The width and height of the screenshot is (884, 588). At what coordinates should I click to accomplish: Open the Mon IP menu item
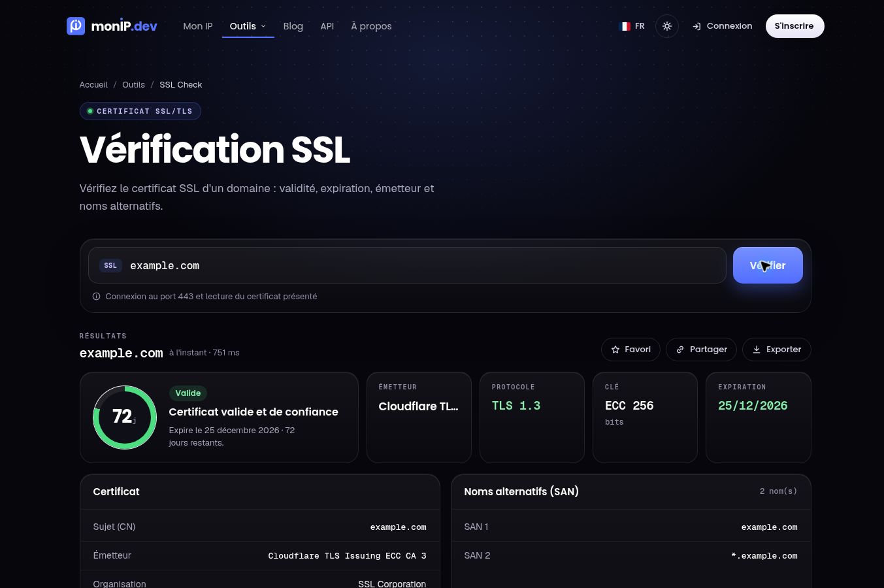[x=198, y=26]
